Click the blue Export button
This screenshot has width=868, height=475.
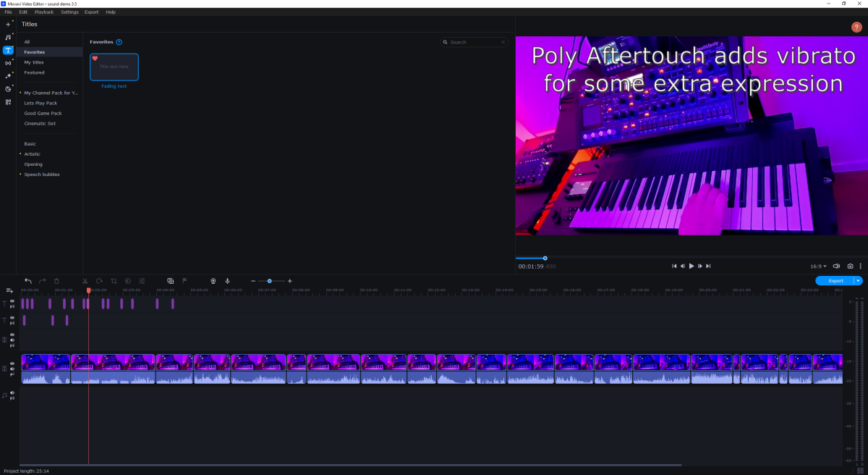click(x=835, y=281)
